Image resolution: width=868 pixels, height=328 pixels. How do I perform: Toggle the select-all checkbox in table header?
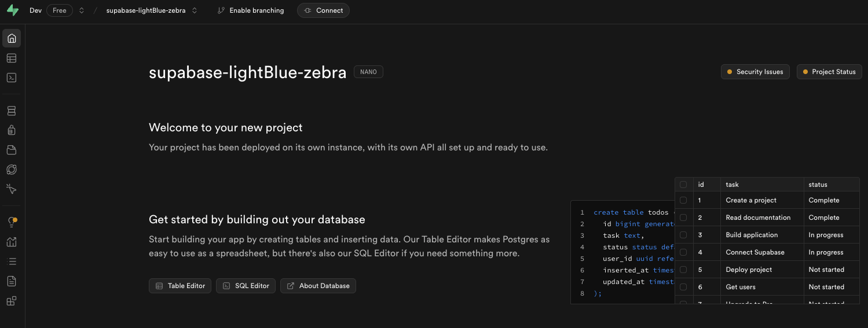click(683, 185)
